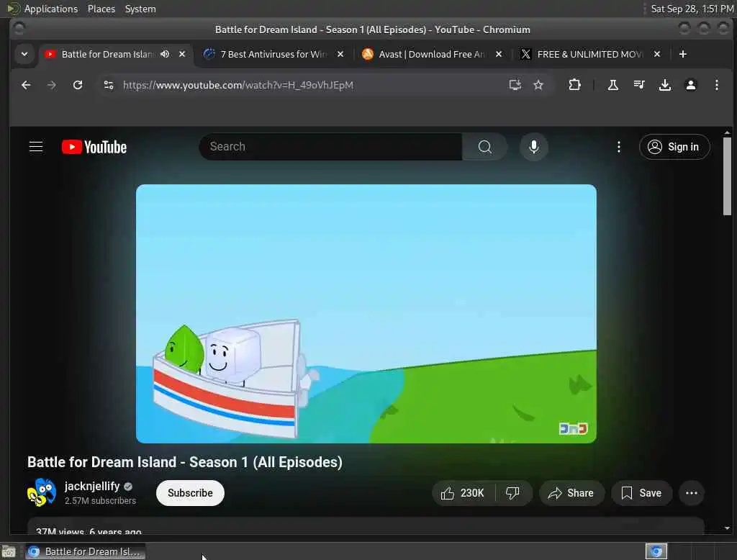Screen dimensions: 737x560
Task: Open jacknjellify channel avatar
Action: point(41,493)
